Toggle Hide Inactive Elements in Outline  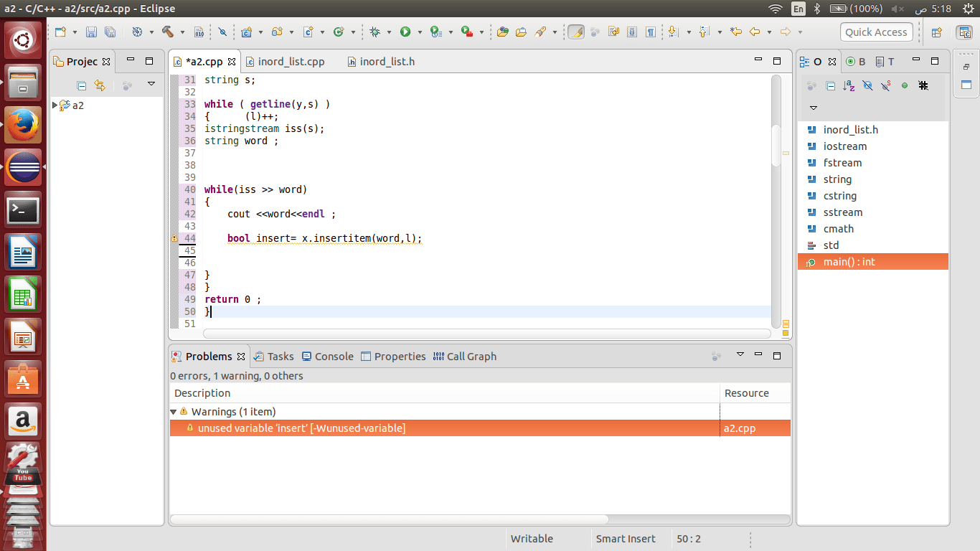click(x=923, y=85)
